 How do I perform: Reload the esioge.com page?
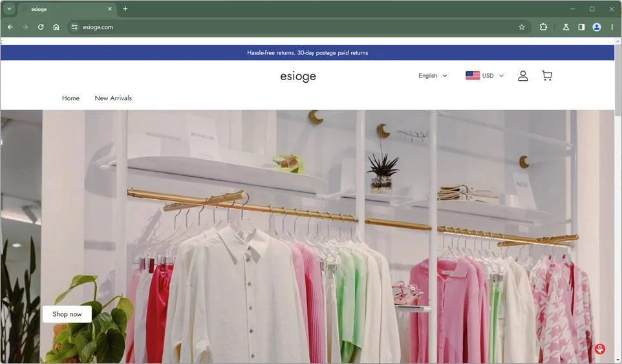[41, 27]
